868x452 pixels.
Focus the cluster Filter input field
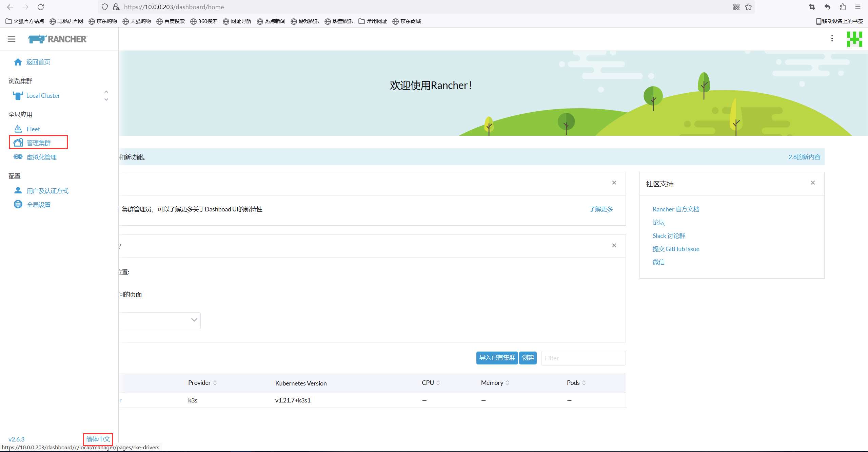583,358
